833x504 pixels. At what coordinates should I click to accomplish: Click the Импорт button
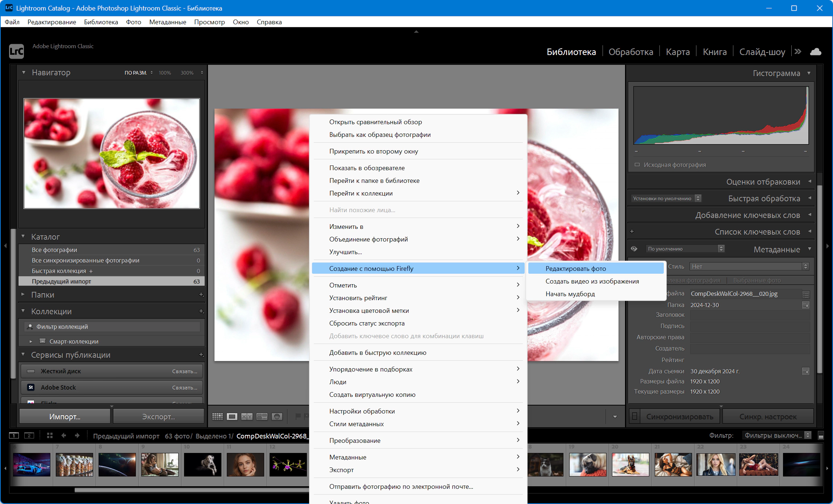pyautogui.click(x=65, y=416)
